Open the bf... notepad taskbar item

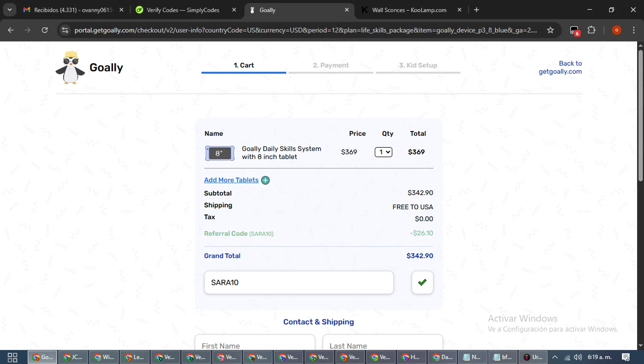tap(503, 357)
